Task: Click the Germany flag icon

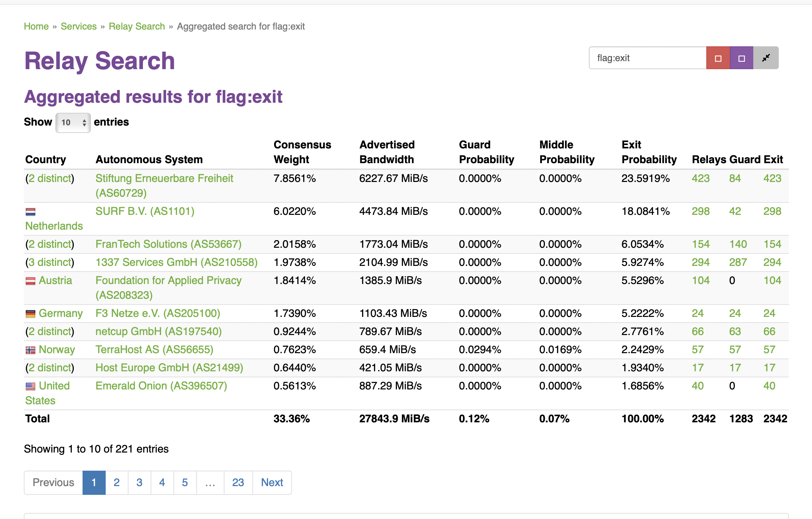Action: click(30, 314)
